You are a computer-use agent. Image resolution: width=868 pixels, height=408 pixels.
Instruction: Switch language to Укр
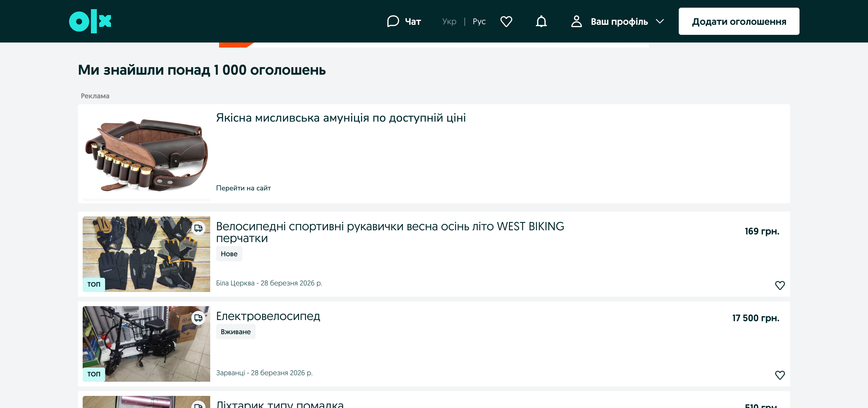coord(449,21)
